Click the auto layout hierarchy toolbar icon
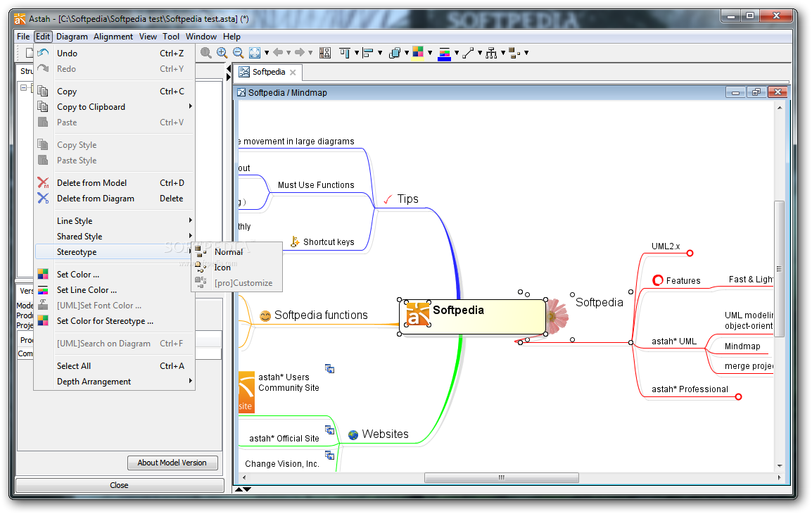This screenshot has height=514, width=812. (491, 53)
